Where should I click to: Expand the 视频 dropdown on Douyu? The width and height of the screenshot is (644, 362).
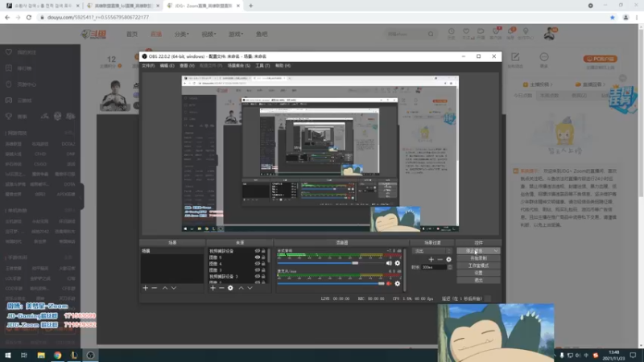point(208,34)
